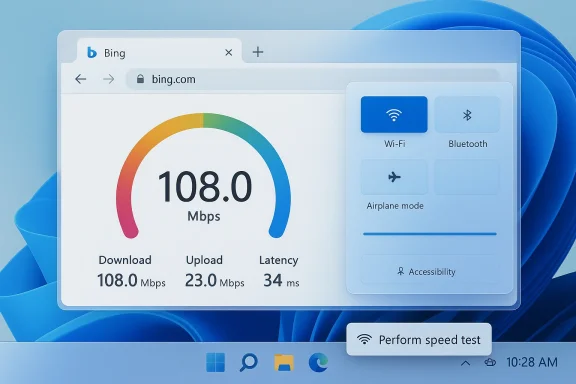Go back with the back arrow

[80, 79]
